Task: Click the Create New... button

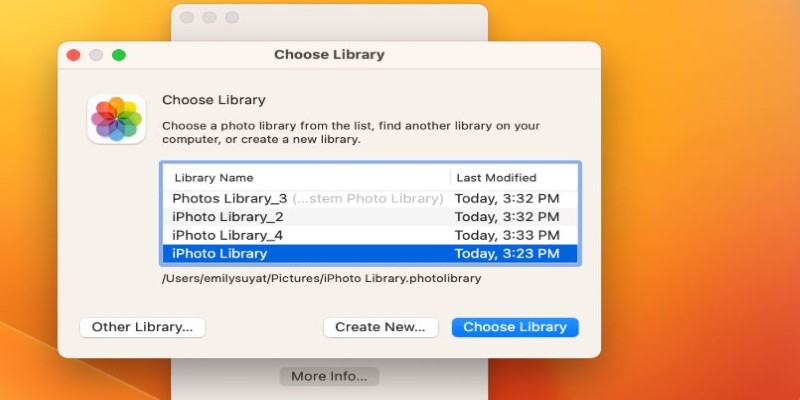Action: [x=380, y=327]
